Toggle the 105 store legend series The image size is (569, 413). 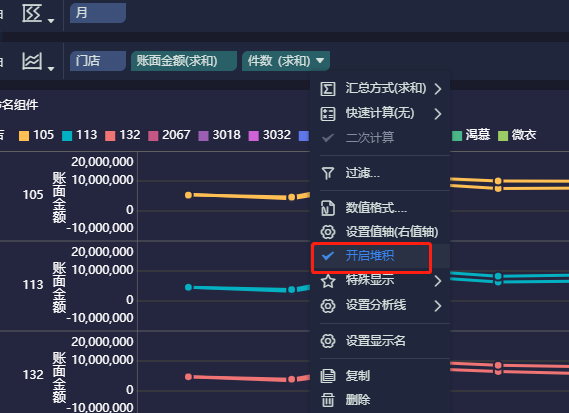click(36, 135)
